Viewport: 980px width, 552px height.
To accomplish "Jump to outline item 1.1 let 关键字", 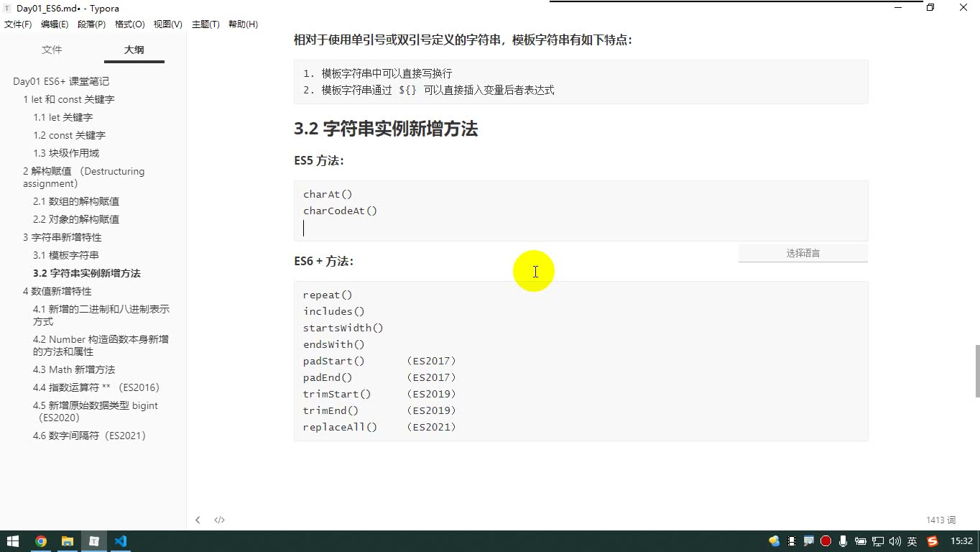I will [63, 117].
